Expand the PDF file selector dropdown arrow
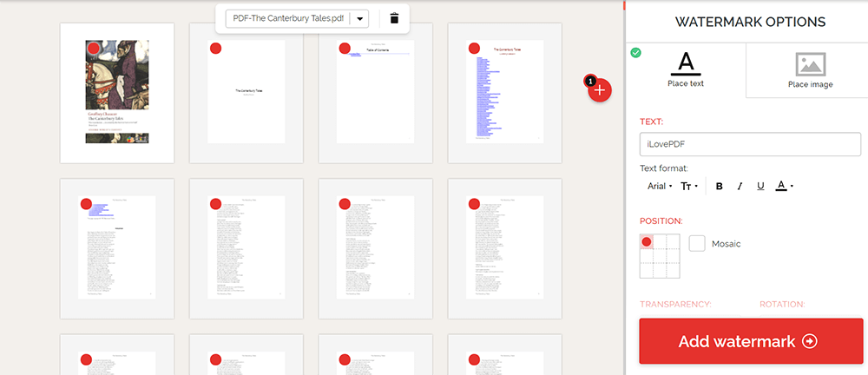The width and height of the screenshot is (868, 375). click(361, 18)
